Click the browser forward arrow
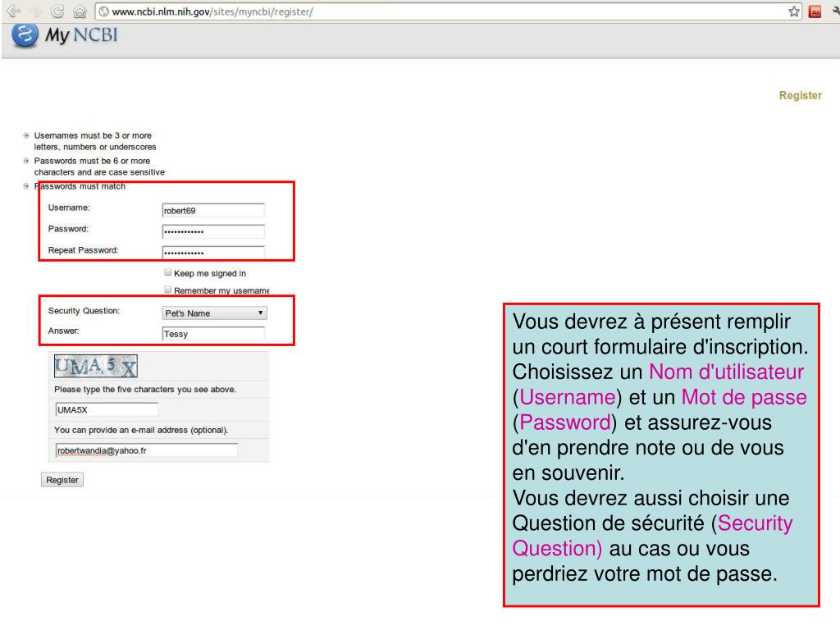Screen dimensions: 840x630 click(x=36, y=11)
